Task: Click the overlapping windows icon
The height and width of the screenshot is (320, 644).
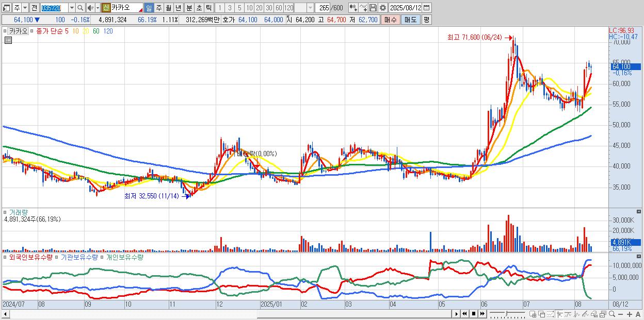Action: [542, 314]
